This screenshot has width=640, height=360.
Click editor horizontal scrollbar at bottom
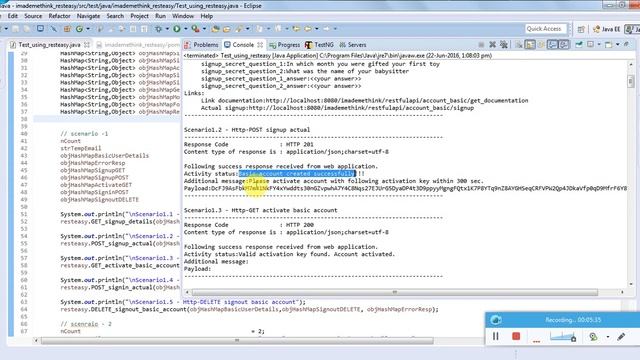237,340
